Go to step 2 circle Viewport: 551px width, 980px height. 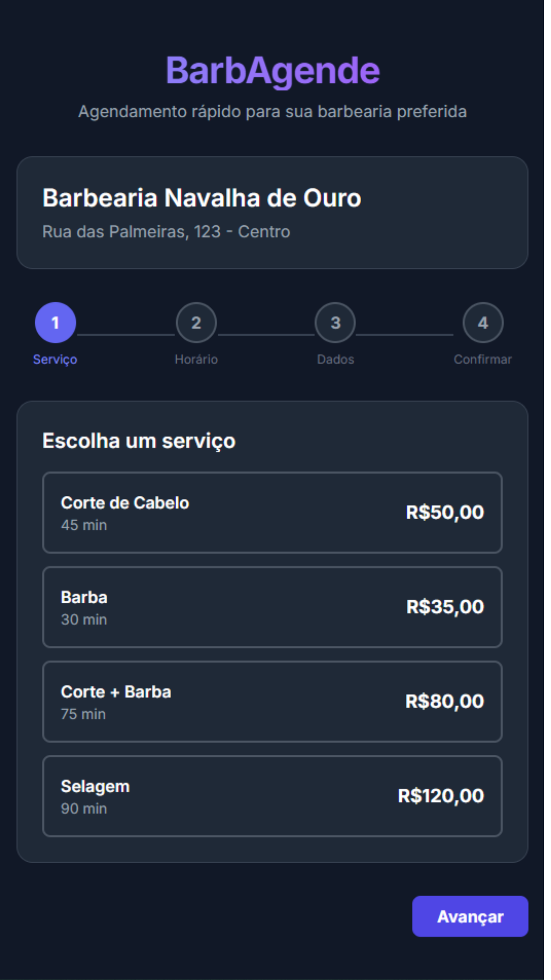[x=196, y=323]
